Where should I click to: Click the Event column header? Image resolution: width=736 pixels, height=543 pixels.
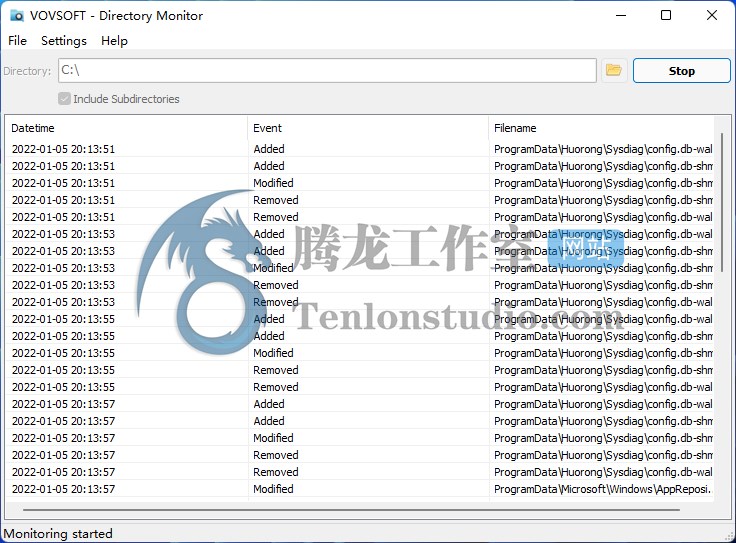(x=368, y=128)
